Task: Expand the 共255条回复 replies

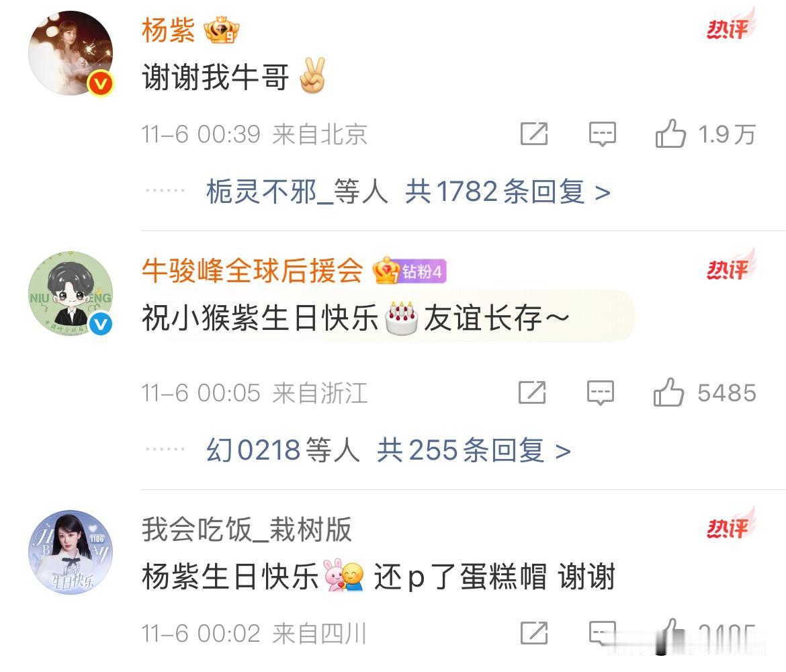Action: coord(474,450)
